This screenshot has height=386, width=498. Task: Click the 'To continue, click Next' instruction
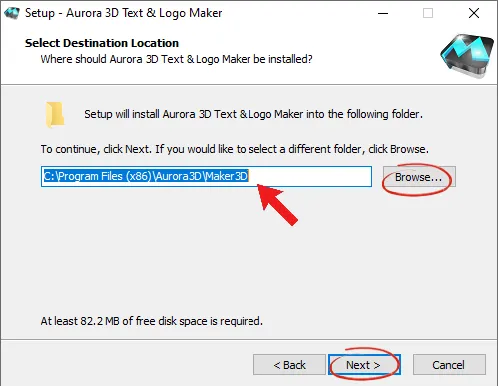pos(235,149)
